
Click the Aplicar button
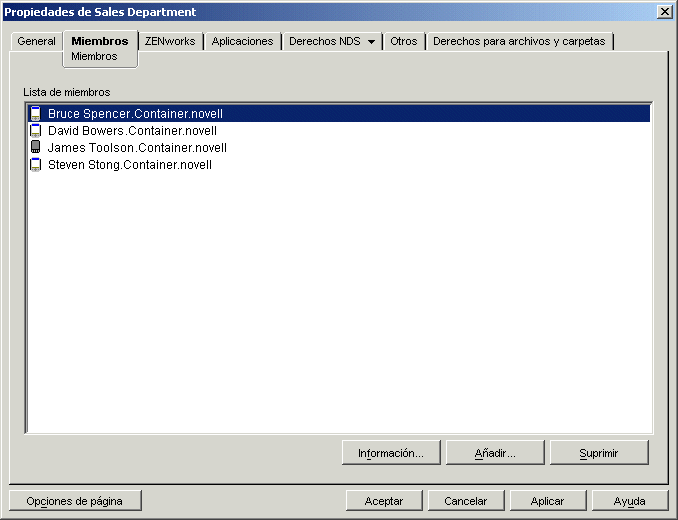point(547,501)
